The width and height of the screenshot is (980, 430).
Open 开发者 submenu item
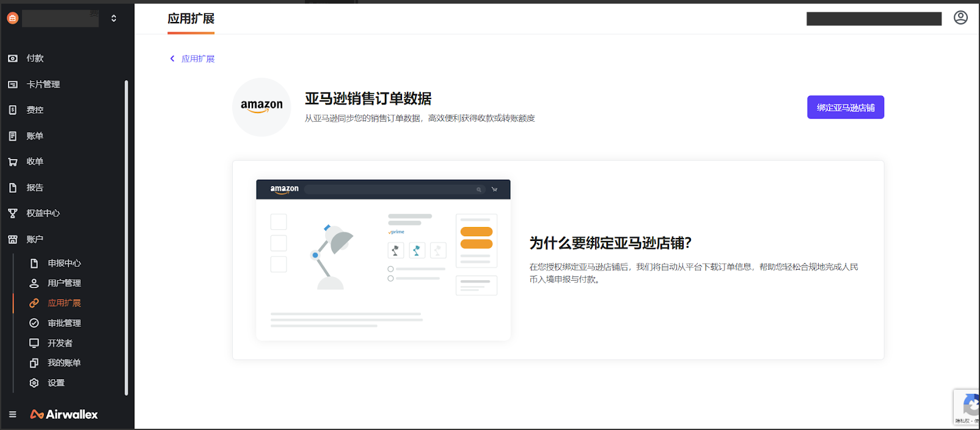(60, 343)
